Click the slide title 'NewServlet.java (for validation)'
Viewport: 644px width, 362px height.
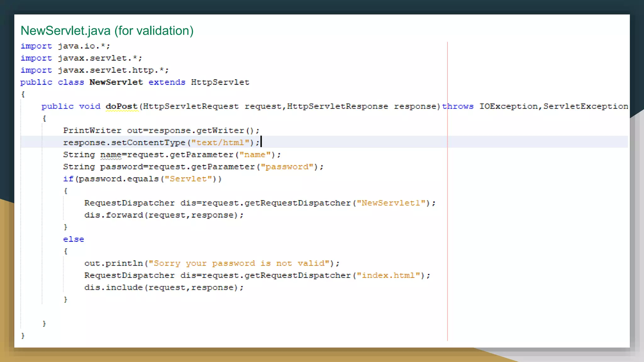click(x=107, y=31)
